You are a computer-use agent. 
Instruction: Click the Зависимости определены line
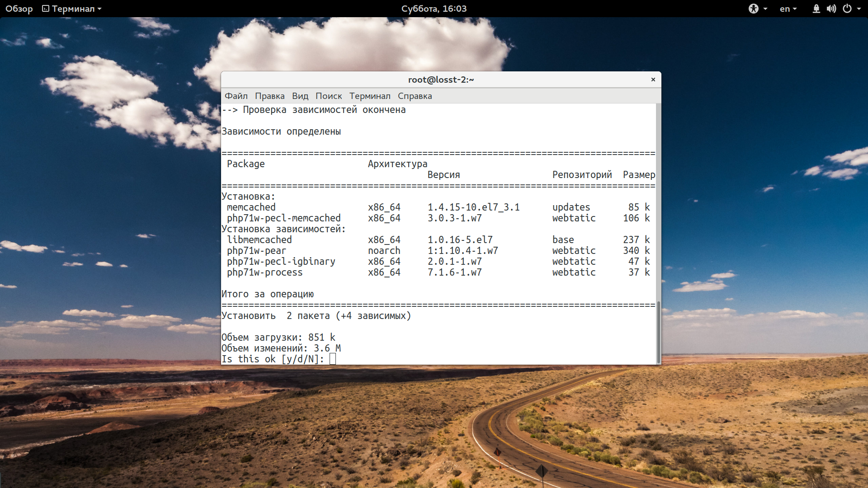pos(281,131)
